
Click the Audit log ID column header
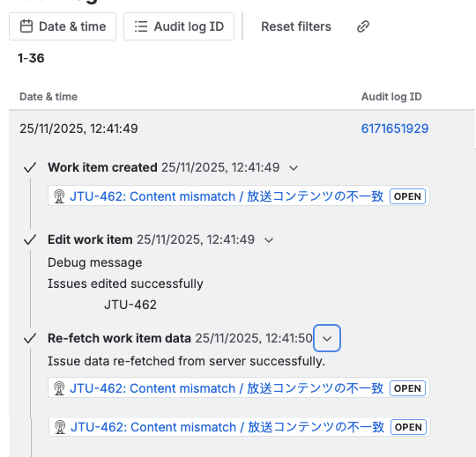tap(391, 97)
